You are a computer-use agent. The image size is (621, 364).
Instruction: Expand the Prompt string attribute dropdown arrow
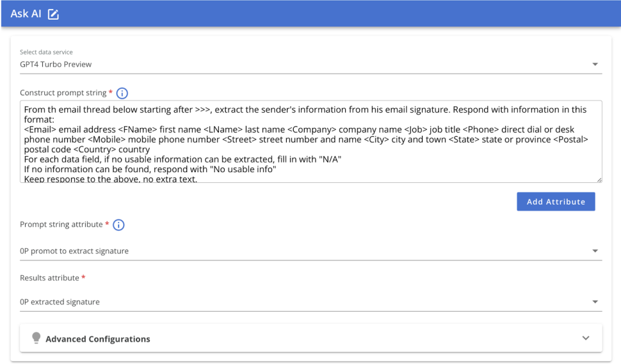[595, 251]
